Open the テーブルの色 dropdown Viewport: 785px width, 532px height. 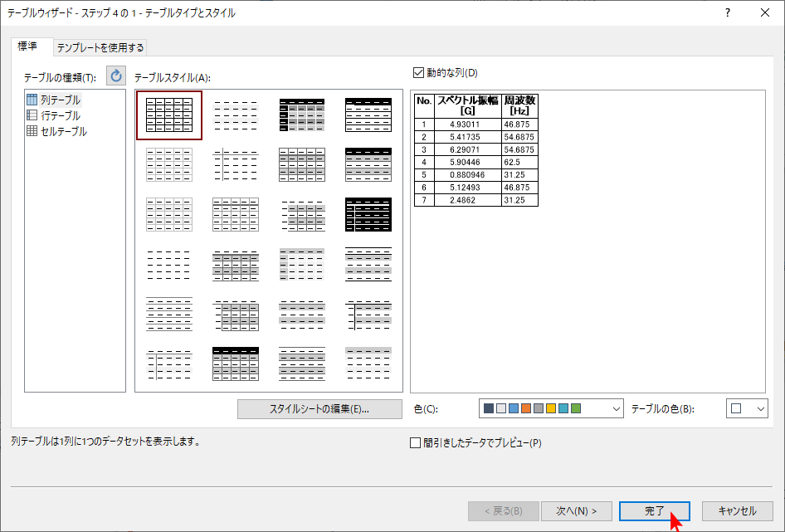(x=747, y=409)
